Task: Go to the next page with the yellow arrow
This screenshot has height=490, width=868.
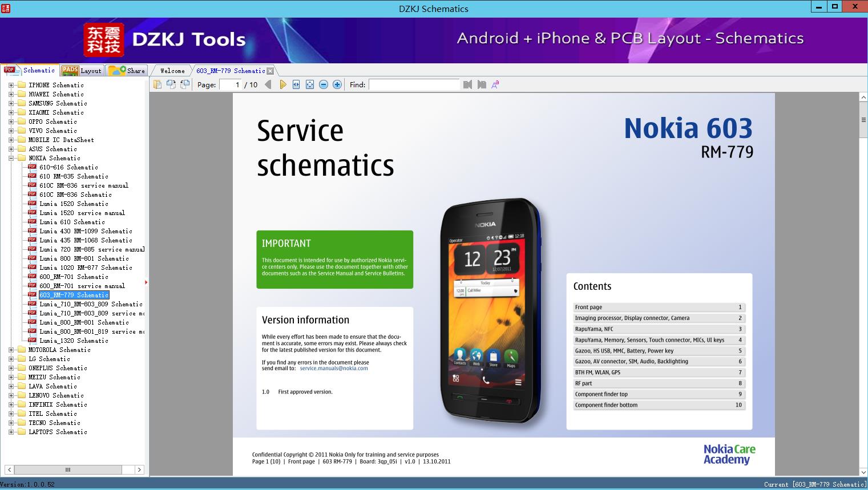Action: [x=282, y=84]
